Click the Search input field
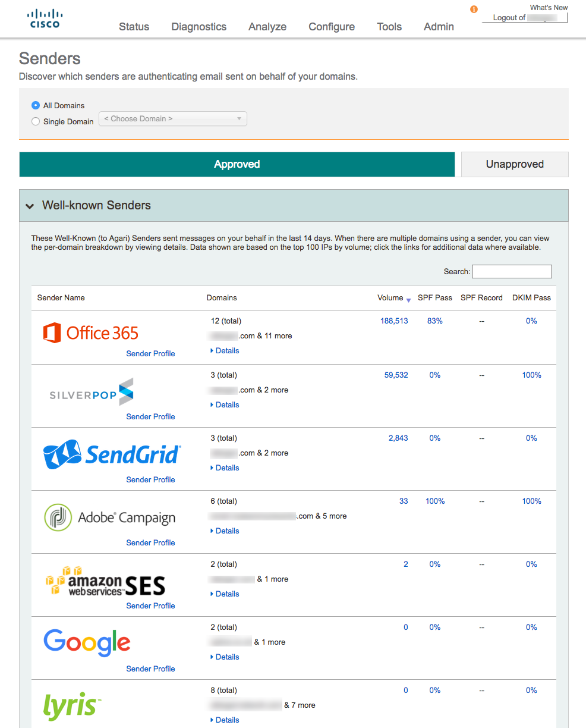 coord(512,272)
